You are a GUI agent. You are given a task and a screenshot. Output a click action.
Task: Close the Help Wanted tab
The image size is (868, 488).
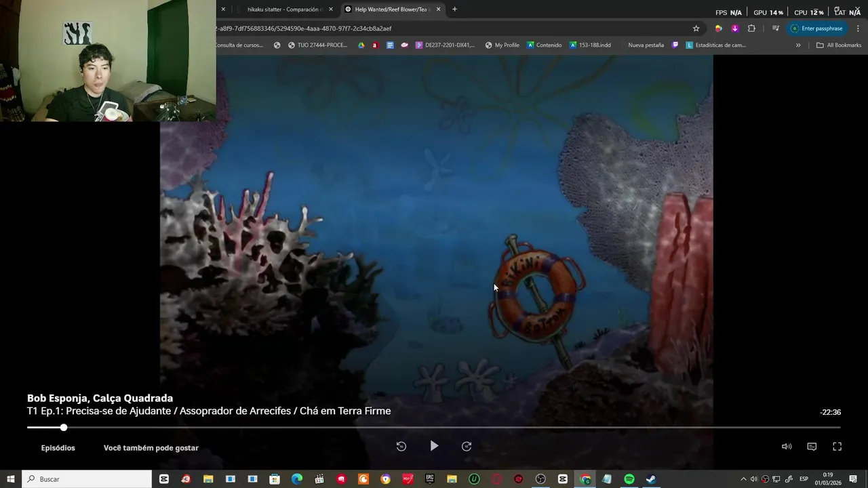pos(438,9)
